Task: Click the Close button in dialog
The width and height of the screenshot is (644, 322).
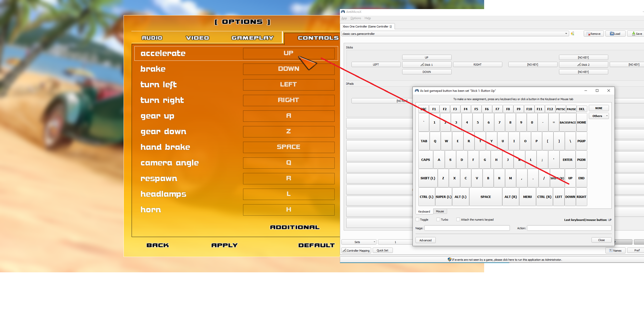Action: tap(601, 240)
